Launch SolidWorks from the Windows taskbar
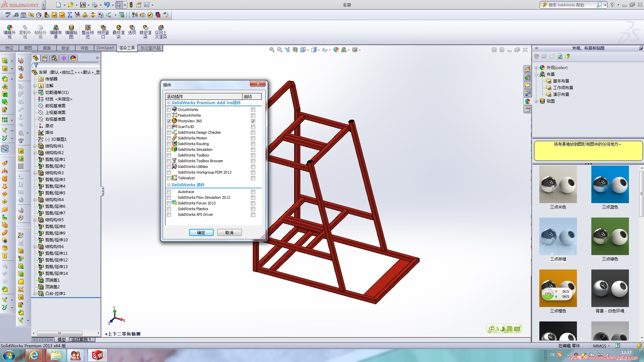This screenshot has height=362, width=644. 97,355
